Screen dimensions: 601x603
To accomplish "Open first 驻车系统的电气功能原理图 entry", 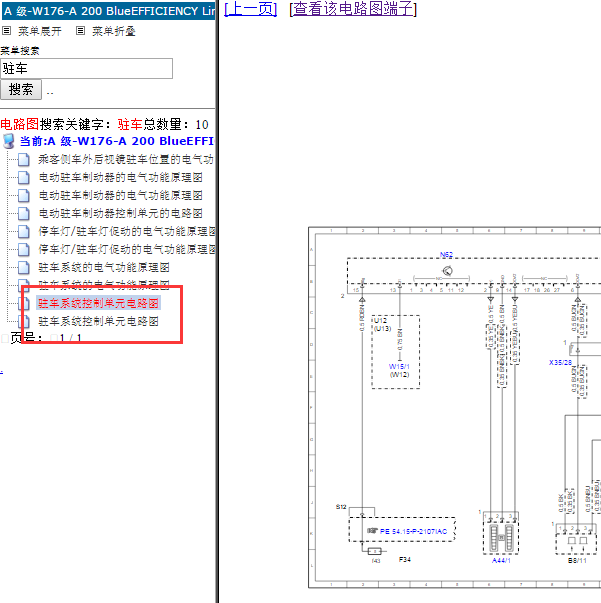I will 104,268.
